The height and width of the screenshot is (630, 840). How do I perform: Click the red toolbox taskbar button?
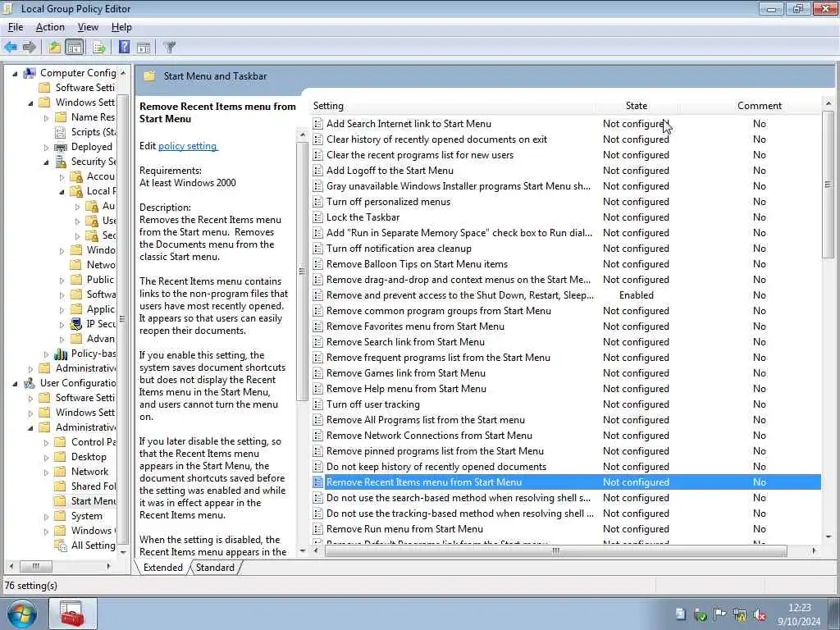[73, 614]
